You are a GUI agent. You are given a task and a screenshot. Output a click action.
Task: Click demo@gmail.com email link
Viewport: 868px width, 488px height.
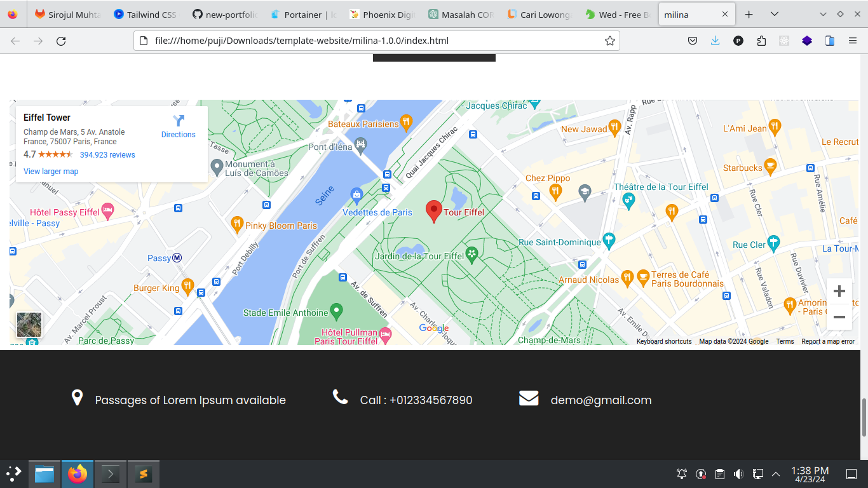pyautogui.click(x=601, y=400)
